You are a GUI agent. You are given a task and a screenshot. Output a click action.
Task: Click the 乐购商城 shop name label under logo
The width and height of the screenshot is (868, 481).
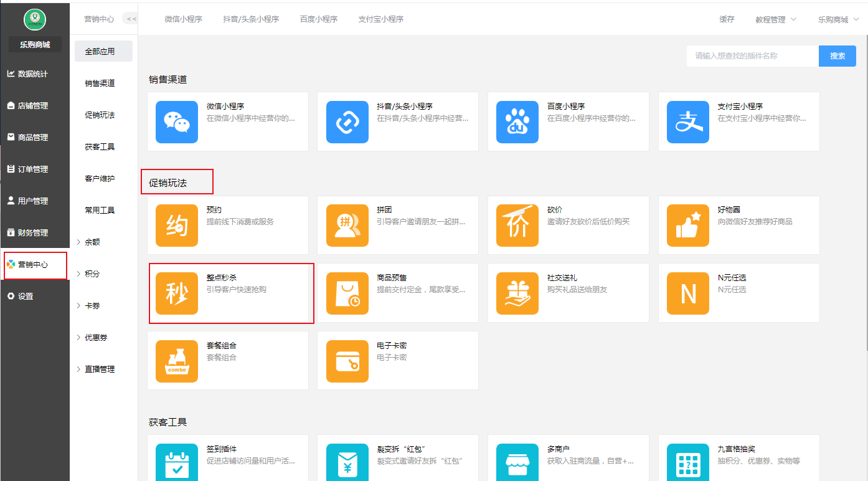(x=35, y=44)
